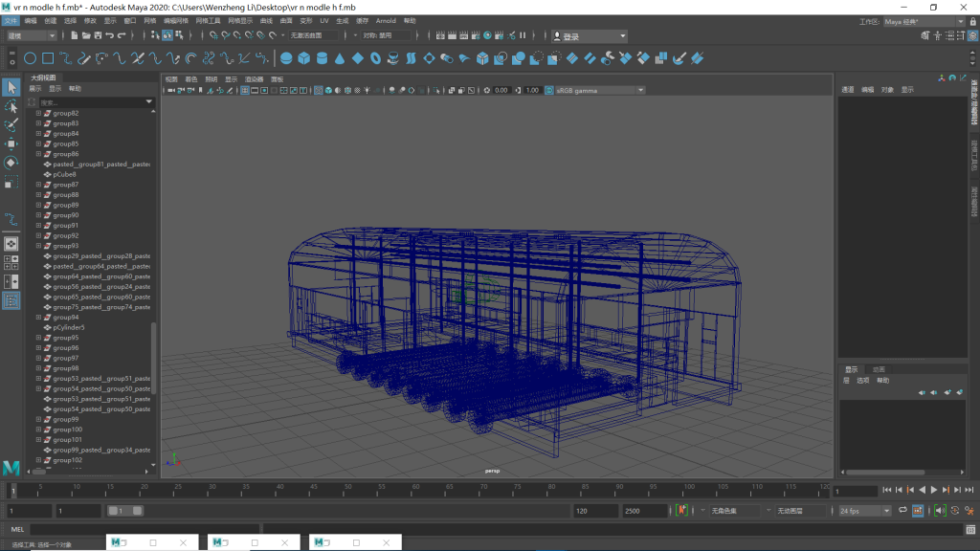This screenshot has height=551, width=980.
Task: Open the animation preferences running-figure icon
Action: click(969, 511)
